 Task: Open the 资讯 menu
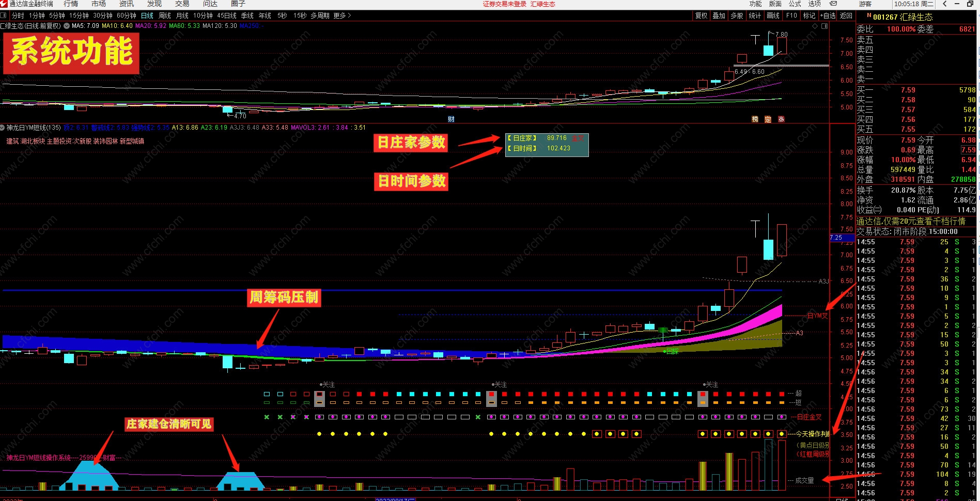127,4
